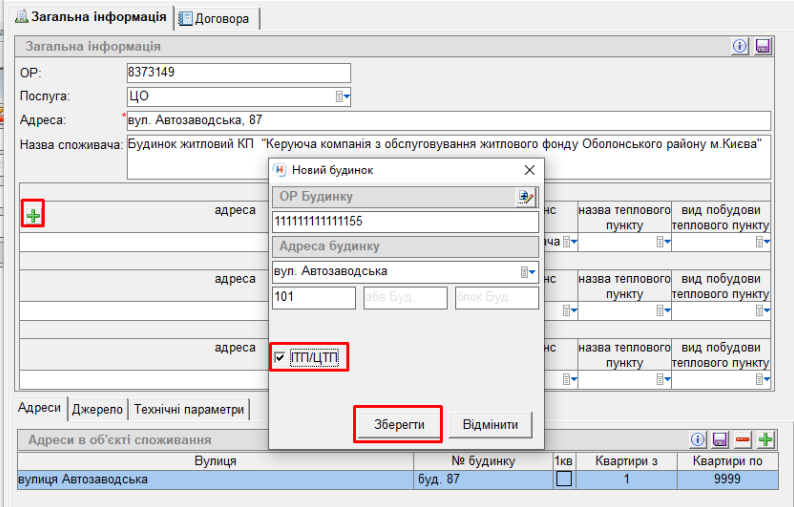The width and height of the screenshot is (794, 507).
Task: Open the Послуга dropdown with ЦО value
Action: tap(342, 97)
